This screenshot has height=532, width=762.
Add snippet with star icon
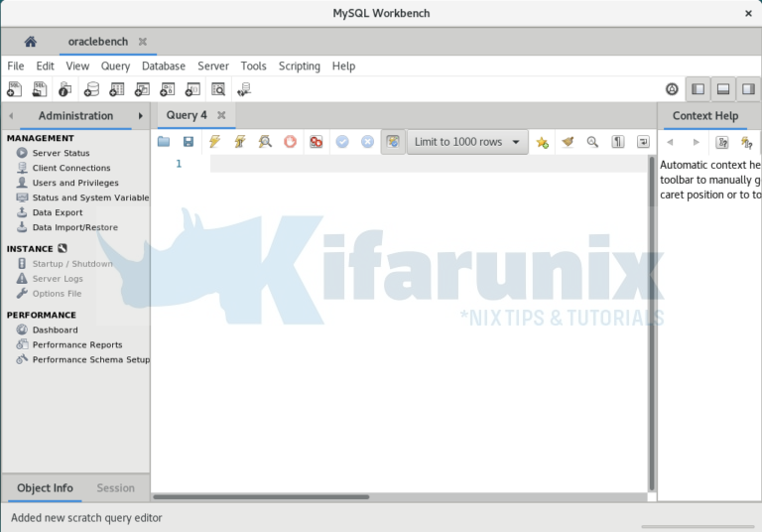click(542, 142)
